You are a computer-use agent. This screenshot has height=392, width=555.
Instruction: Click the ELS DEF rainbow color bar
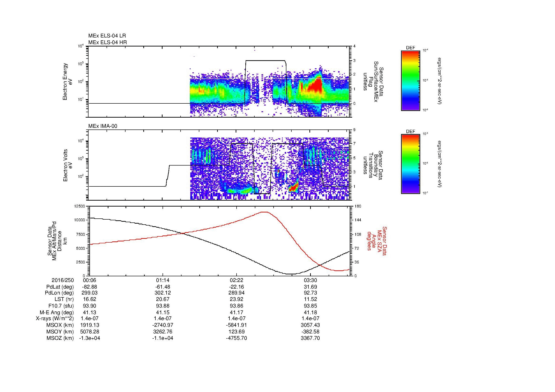410,81
